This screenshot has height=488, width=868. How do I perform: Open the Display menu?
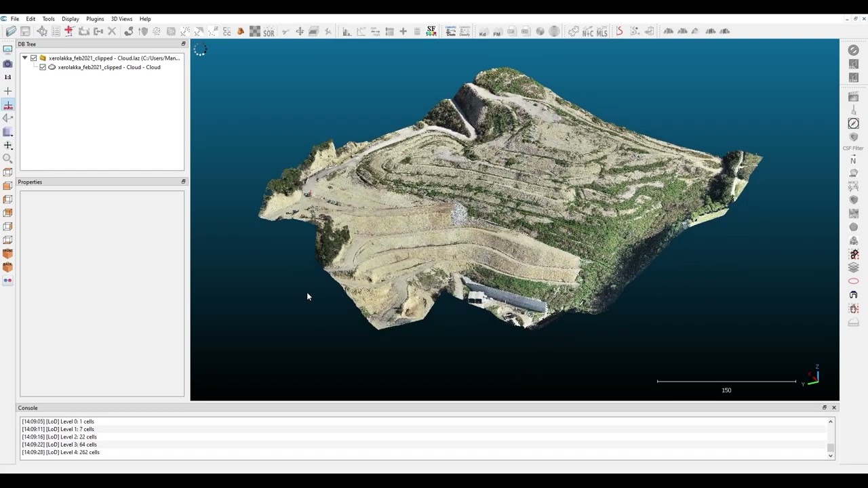[71, 19]
